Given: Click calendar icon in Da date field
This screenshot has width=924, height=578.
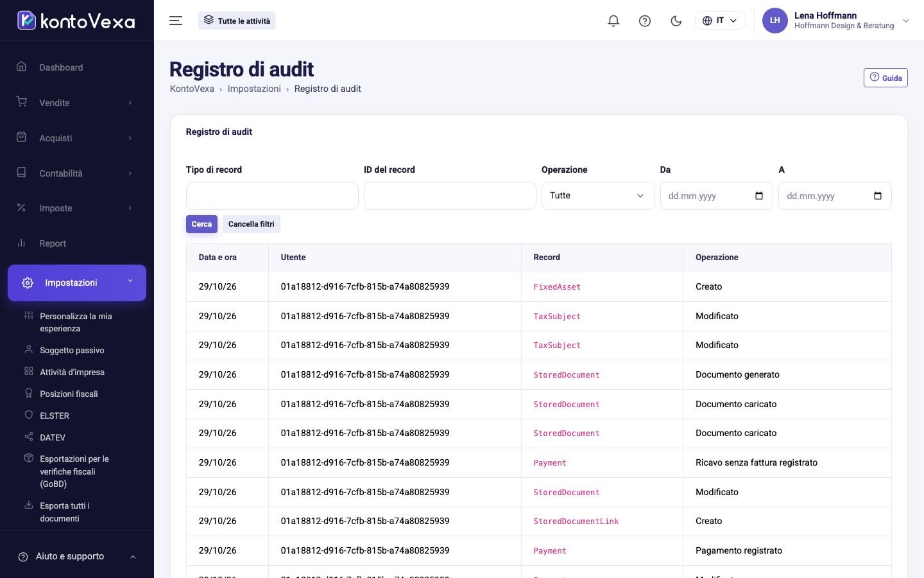Looking at the screenshot, I should [759, 196].
